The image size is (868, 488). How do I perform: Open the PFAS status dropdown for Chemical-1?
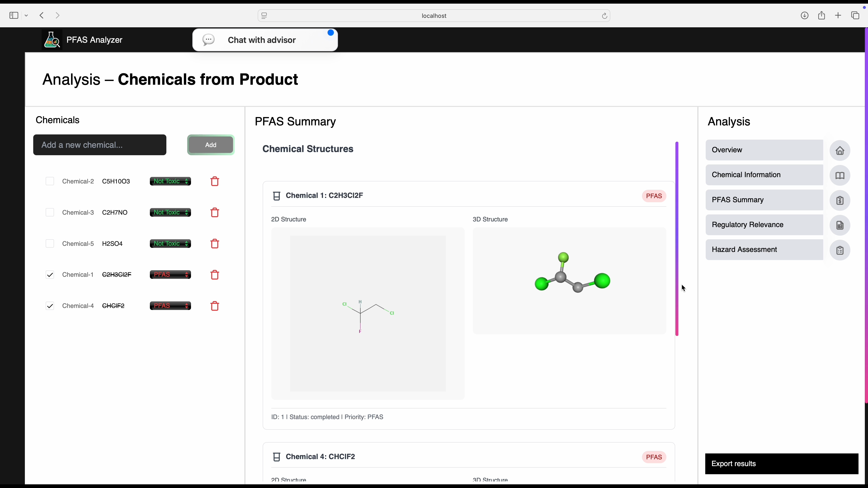[x=170, y=275]
